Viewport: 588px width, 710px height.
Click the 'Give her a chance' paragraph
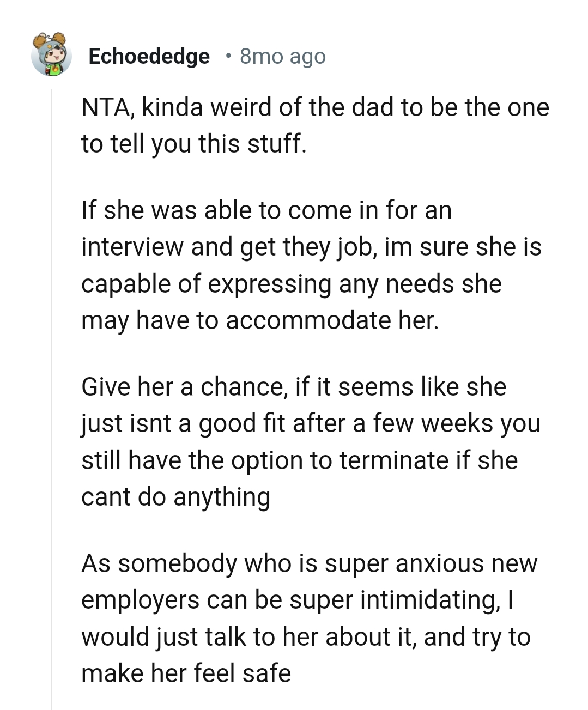click(x=311, y=441)
